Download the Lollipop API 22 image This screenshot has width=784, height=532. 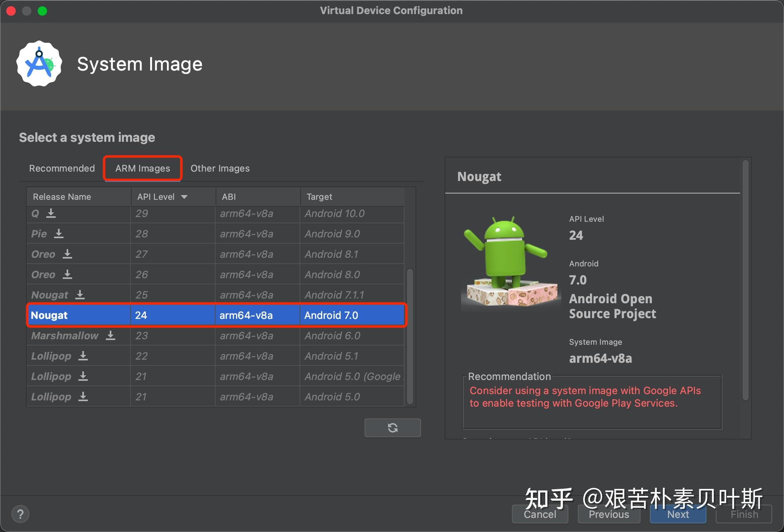[x=83, y=356]
